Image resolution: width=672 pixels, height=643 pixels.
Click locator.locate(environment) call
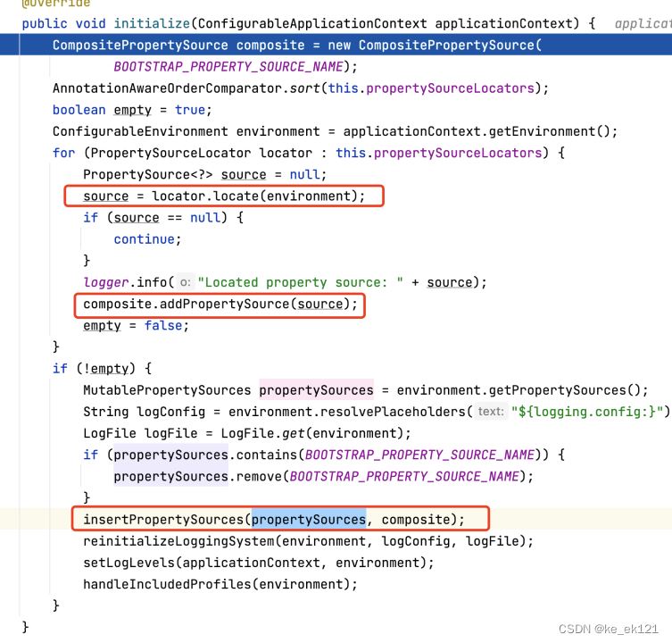(x=254, y=196)
